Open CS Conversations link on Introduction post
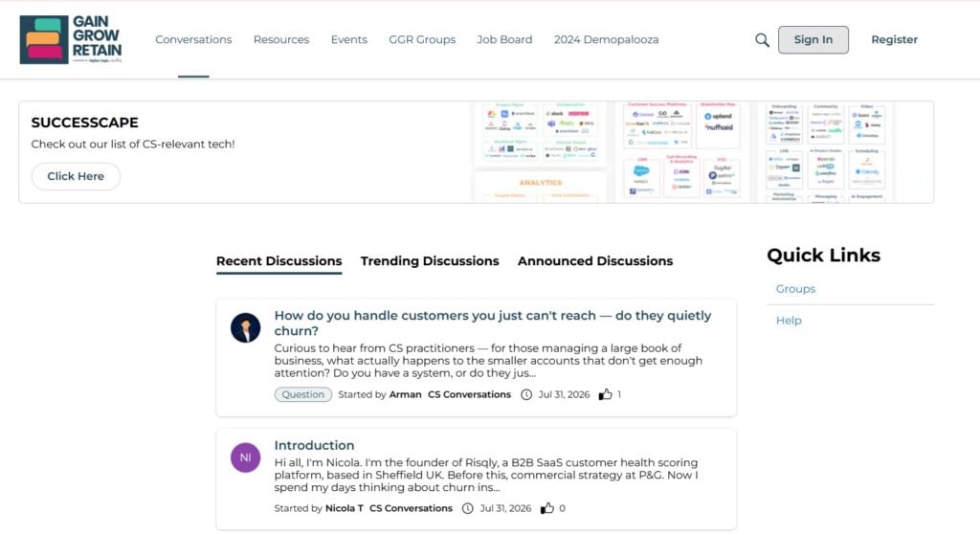Image resolution: width=980 pixels, height=535 pixels. coord(411,508)
